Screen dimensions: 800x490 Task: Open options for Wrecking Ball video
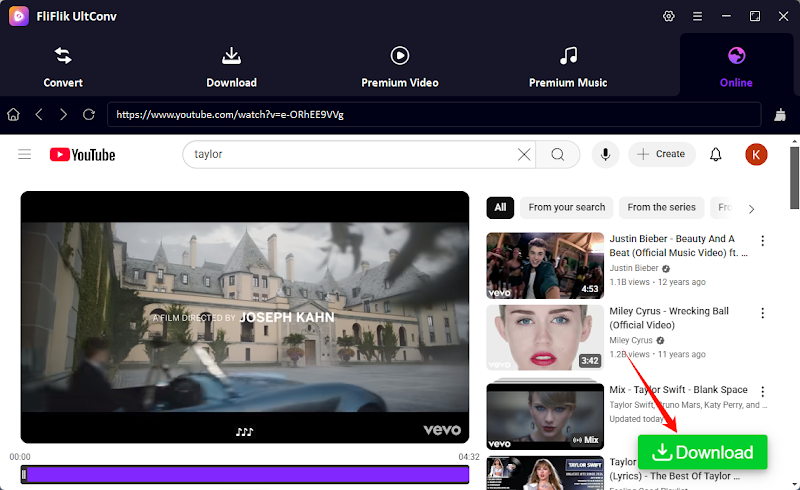762,313
